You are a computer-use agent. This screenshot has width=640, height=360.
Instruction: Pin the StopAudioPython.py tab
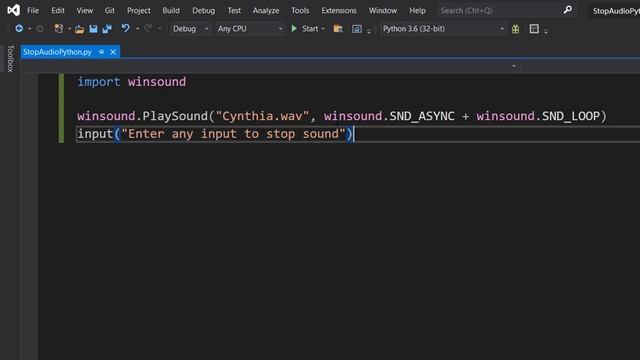pos(101,52)
